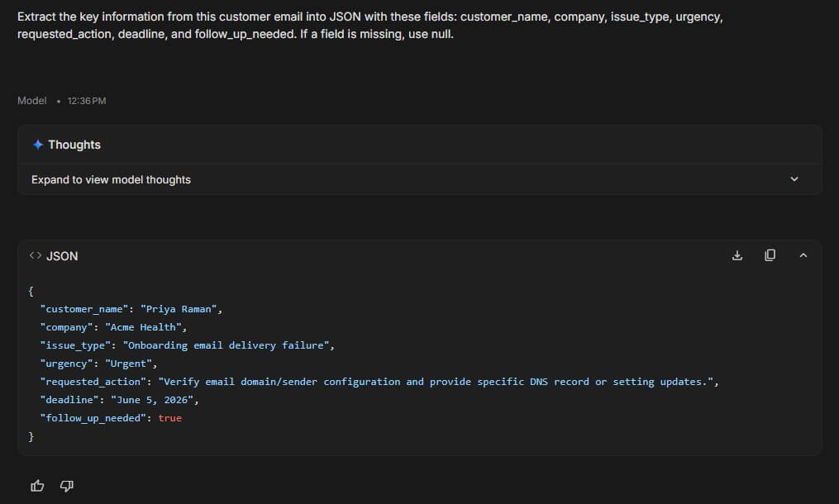Click the requested_action value text

pyautogui.click(x=436, y=382)
